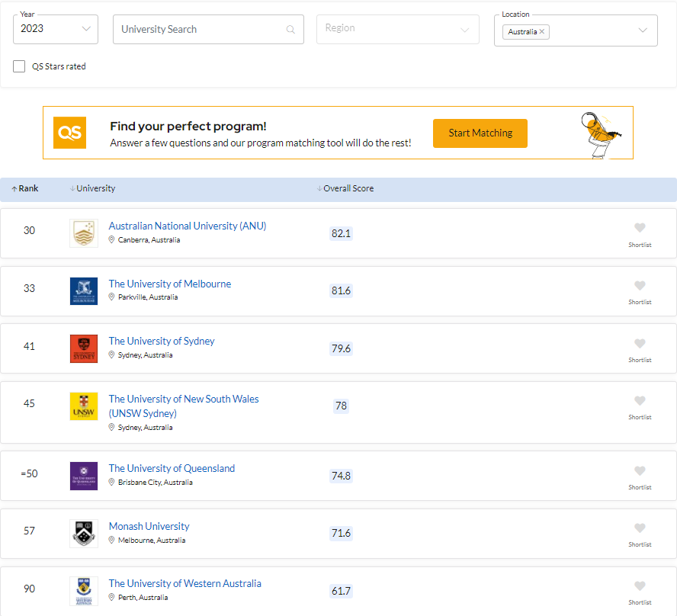Shortlist Australian National University heart icon
Screen dimensions: 677x616
pyautogui.click(x=640, y=228)
